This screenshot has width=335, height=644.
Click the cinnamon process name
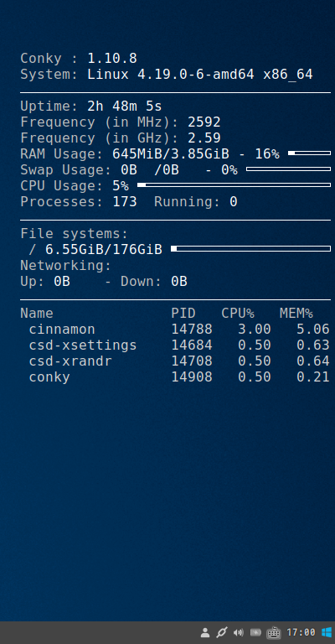coord(62,330)
